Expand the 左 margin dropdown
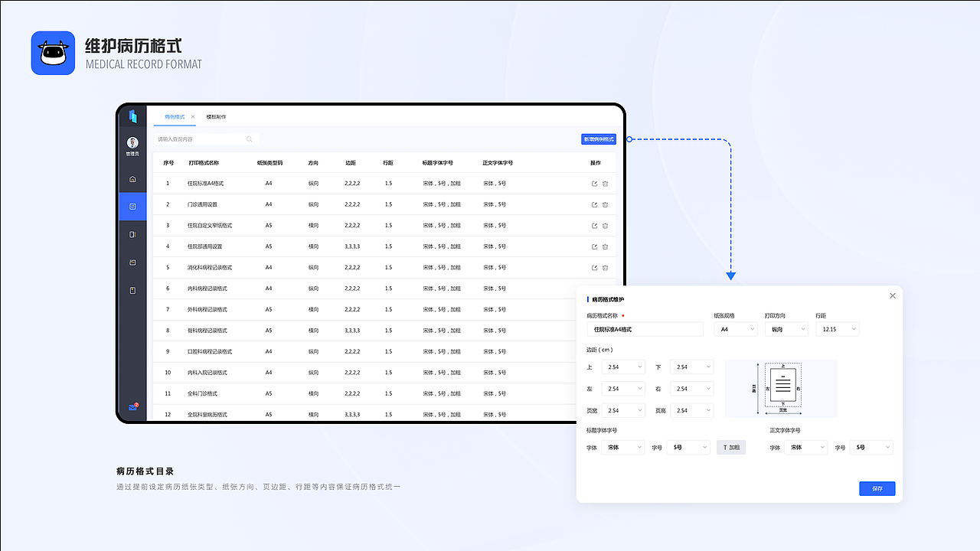The width and height of the screenshot is (980, 551). click(623, 389)
